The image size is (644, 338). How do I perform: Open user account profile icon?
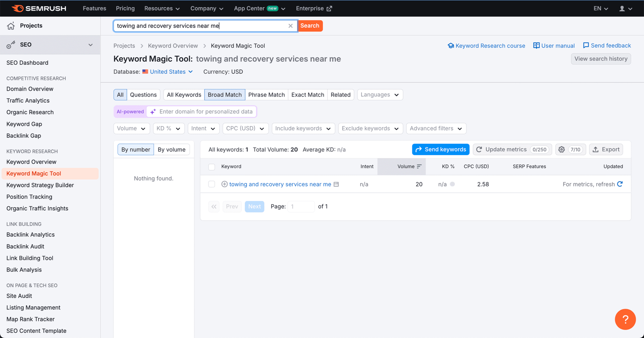click(x=622, y=8)
